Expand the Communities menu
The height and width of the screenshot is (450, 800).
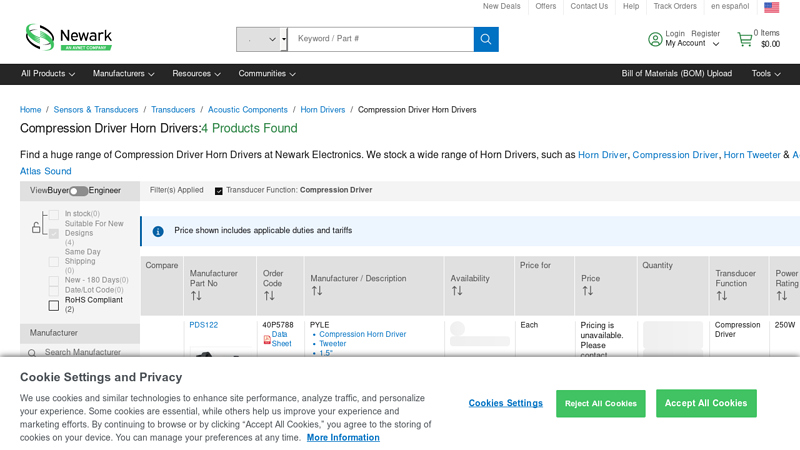point(267,73)
